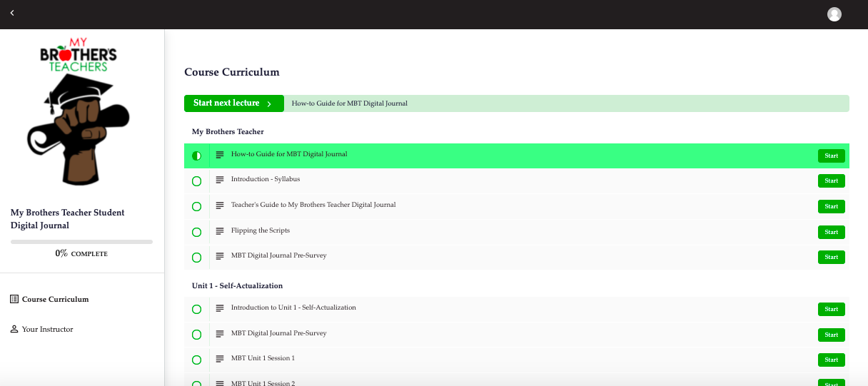Screen dimensions: 868x386
Task: Open Flipping the Scripts lecture title
Action: 261,230
